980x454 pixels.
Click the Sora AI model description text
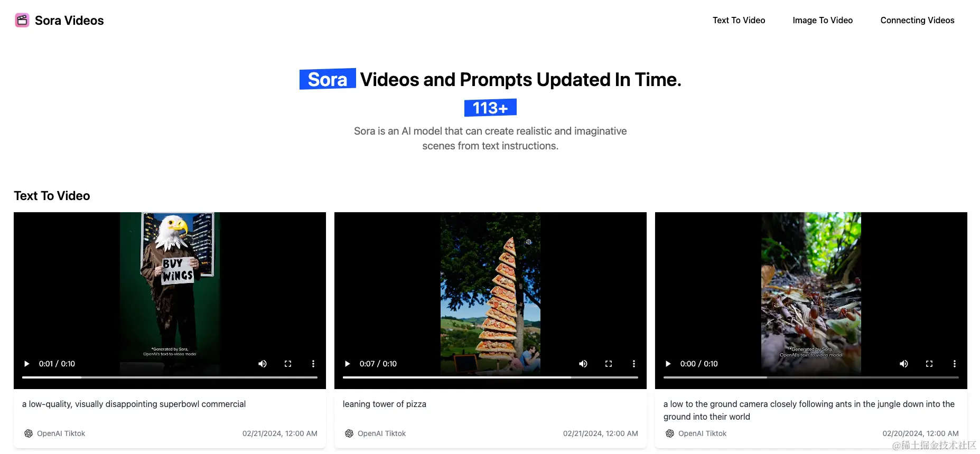490,138
